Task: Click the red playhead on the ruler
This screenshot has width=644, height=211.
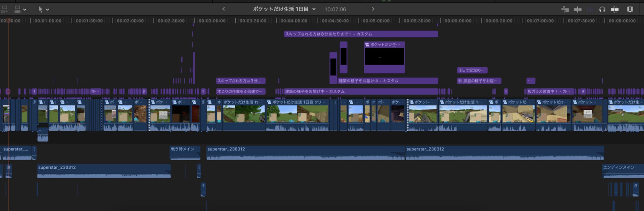Action: point(8,21)
